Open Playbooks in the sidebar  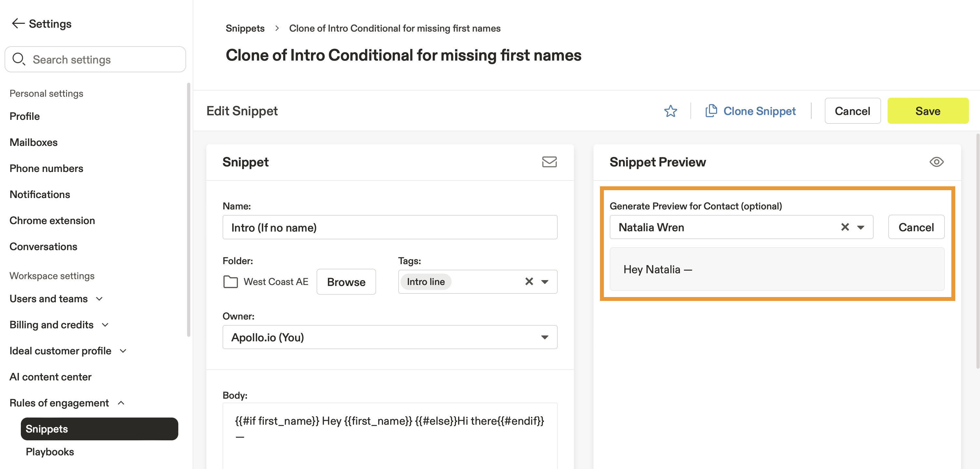tap(50, 452)
